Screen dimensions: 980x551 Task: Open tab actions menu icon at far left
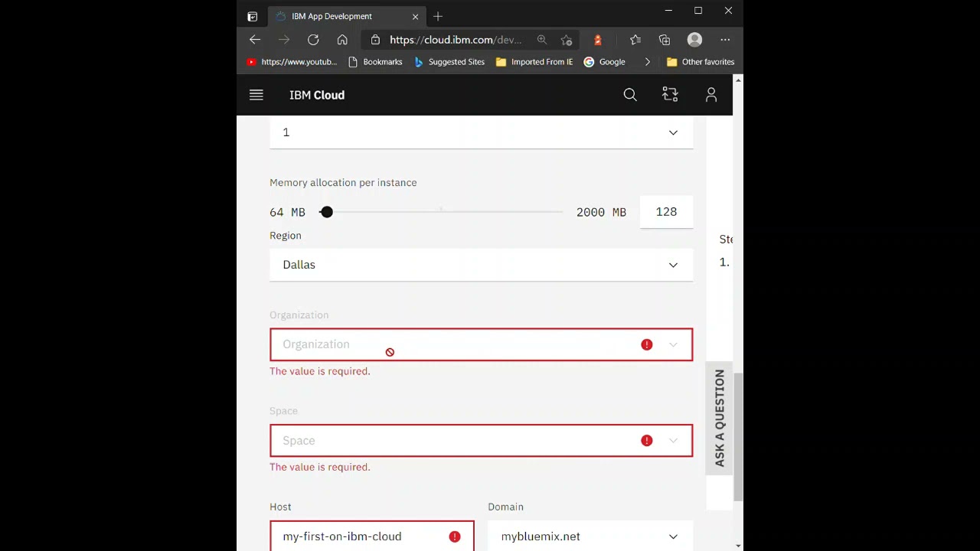(x=253, y=16)
